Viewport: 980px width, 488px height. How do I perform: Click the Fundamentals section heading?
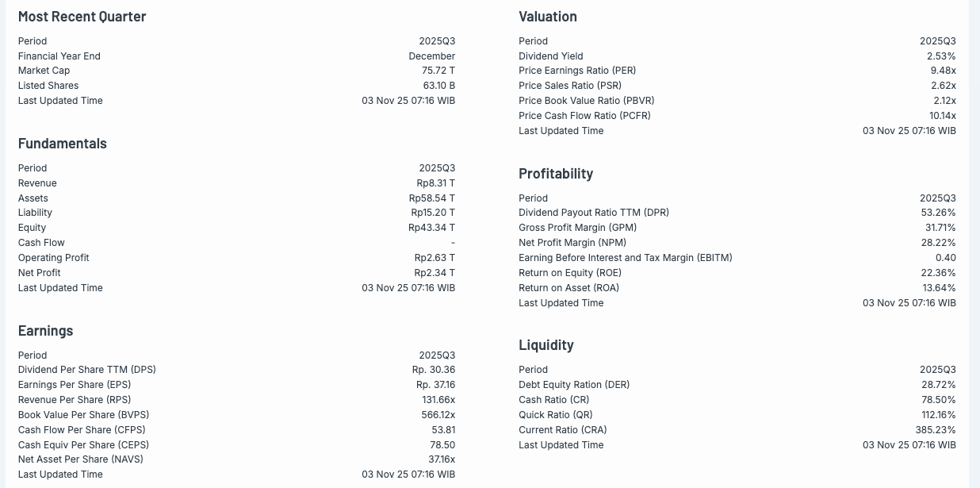tap(62, 144)
